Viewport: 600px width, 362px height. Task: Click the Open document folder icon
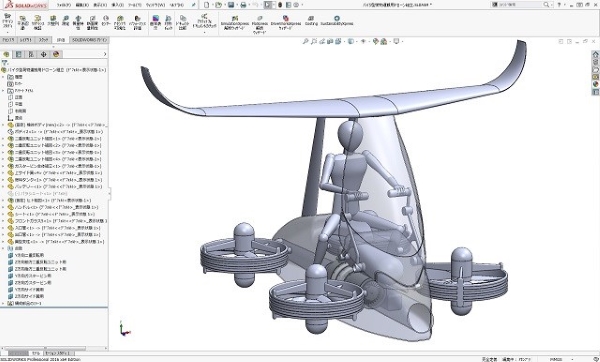(x=218, y=5)
